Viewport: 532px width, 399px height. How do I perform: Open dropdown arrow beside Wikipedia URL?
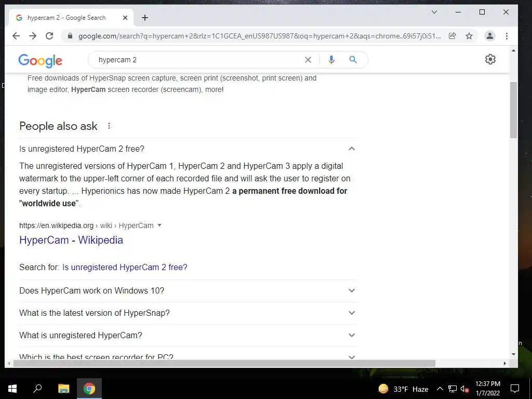pos(159,225)
